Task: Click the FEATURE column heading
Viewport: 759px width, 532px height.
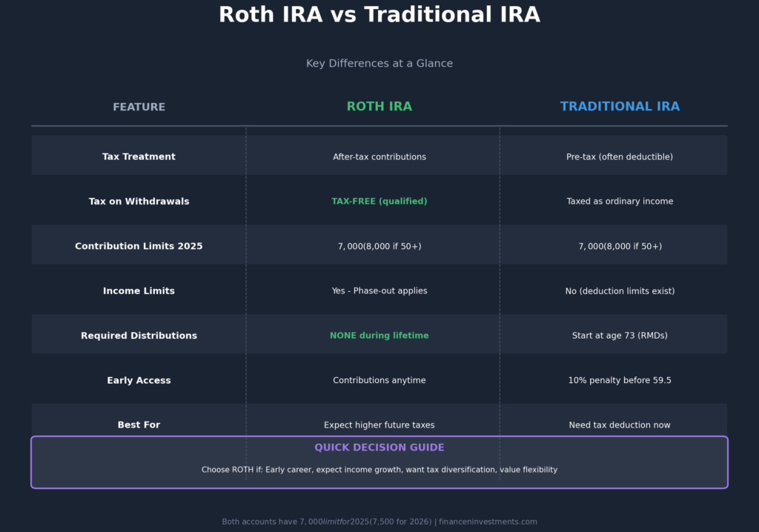Action: pos(139,106)
